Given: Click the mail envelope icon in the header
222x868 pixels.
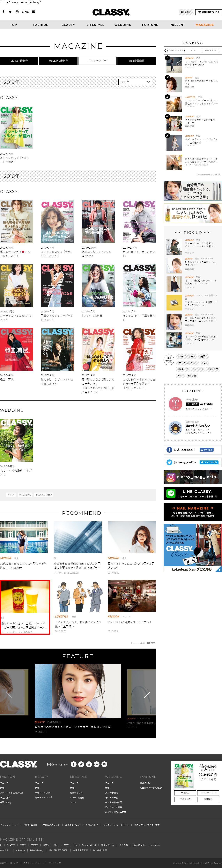Looking at the screenshot, I should (x=33, y=12).
